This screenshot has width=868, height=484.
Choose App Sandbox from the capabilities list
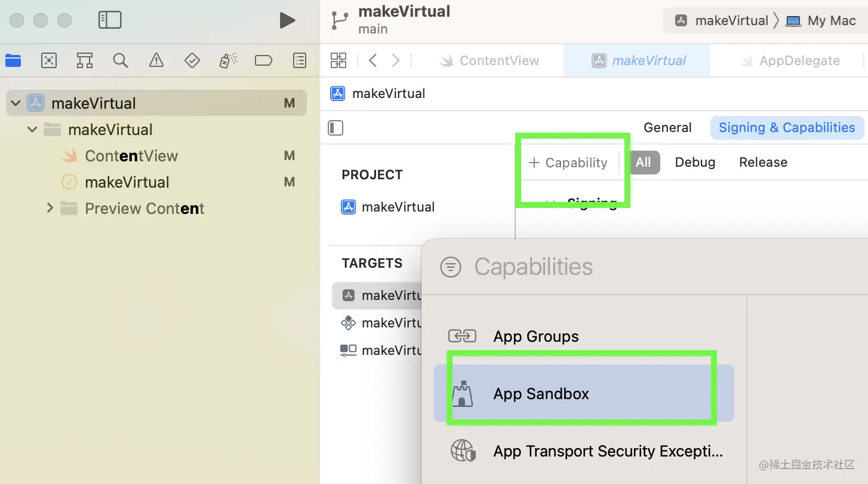tap(541, 394)
